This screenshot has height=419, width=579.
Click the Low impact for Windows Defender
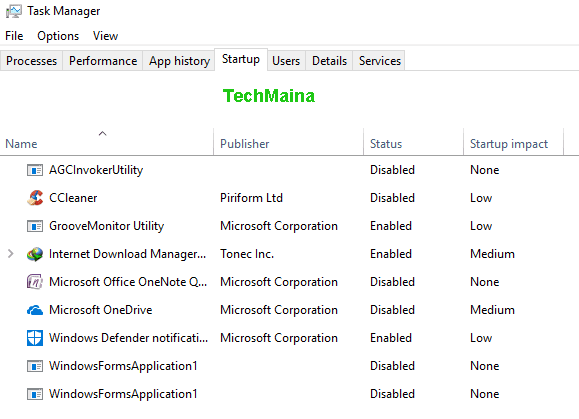[481, 338]
